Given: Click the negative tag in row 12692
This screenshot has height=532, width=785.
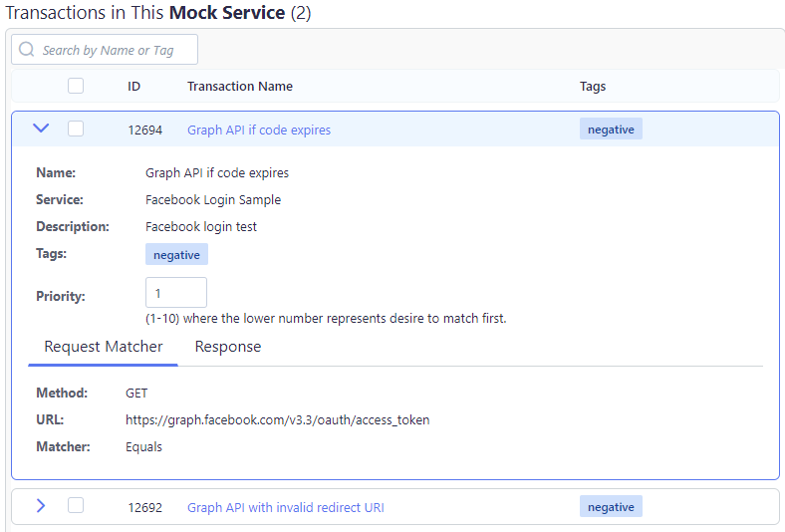Looking at the screenshot, I should click(611, 507).
